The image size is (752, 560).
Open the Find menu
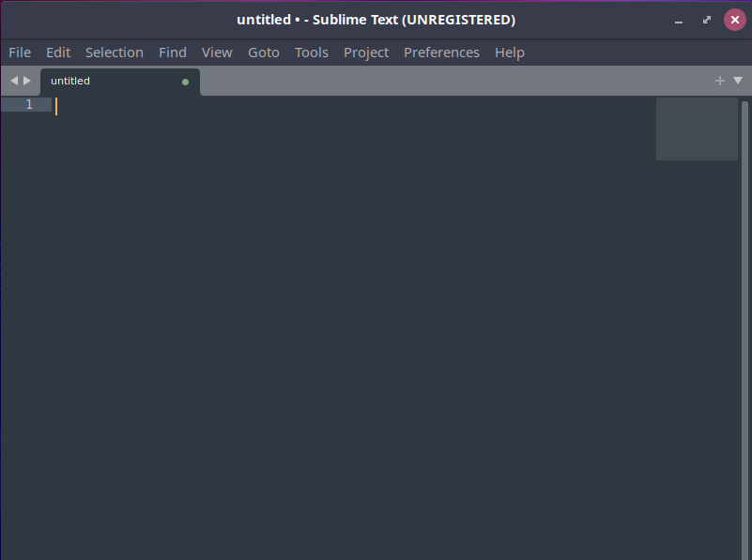(173, 53)
